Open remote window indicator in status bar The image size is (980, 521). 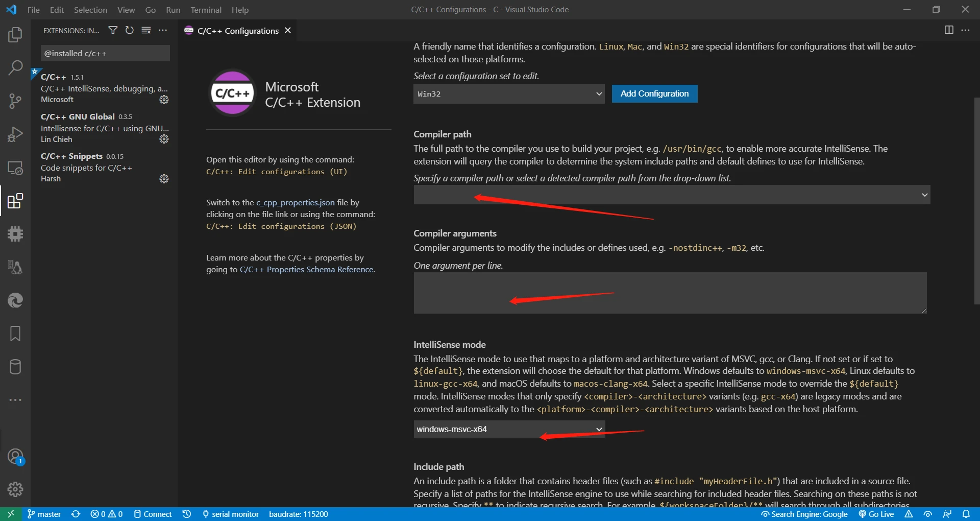point(11,514)
